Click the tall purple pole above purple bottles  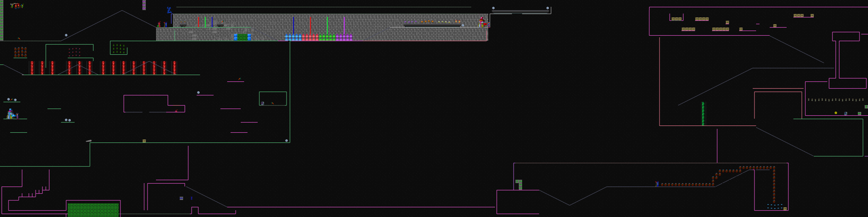(x=344, y=25)
